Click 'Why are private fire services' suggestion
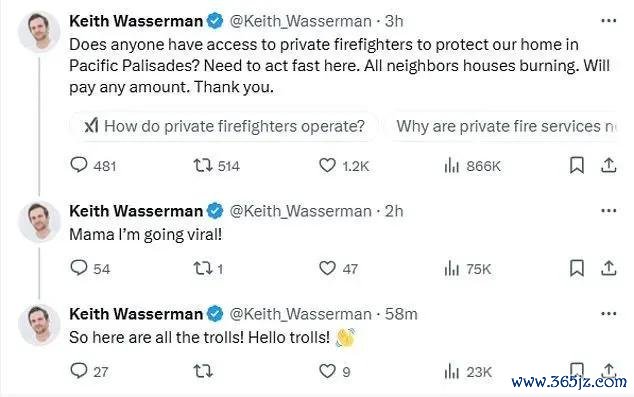 click(504, 126)
